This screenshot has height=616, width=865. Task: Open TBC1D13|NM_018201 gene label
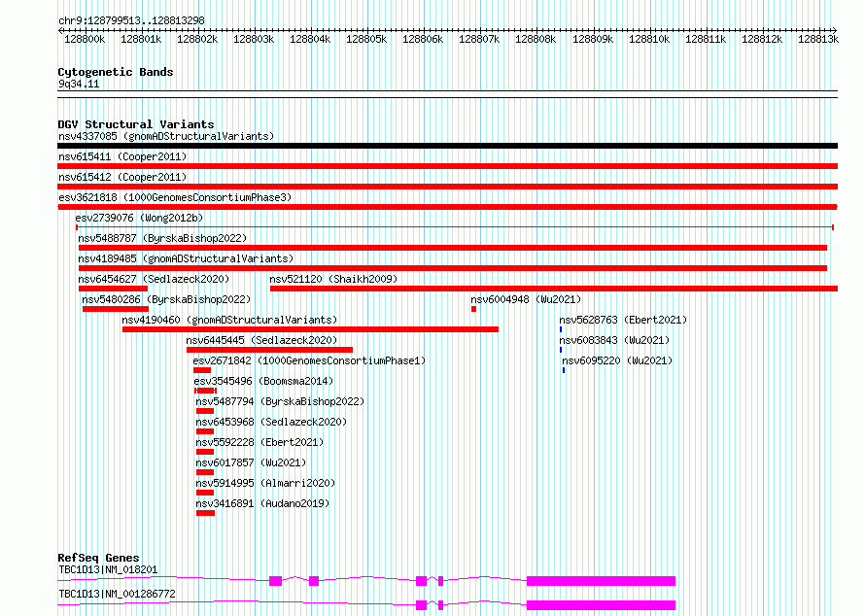tap(108, 569)
